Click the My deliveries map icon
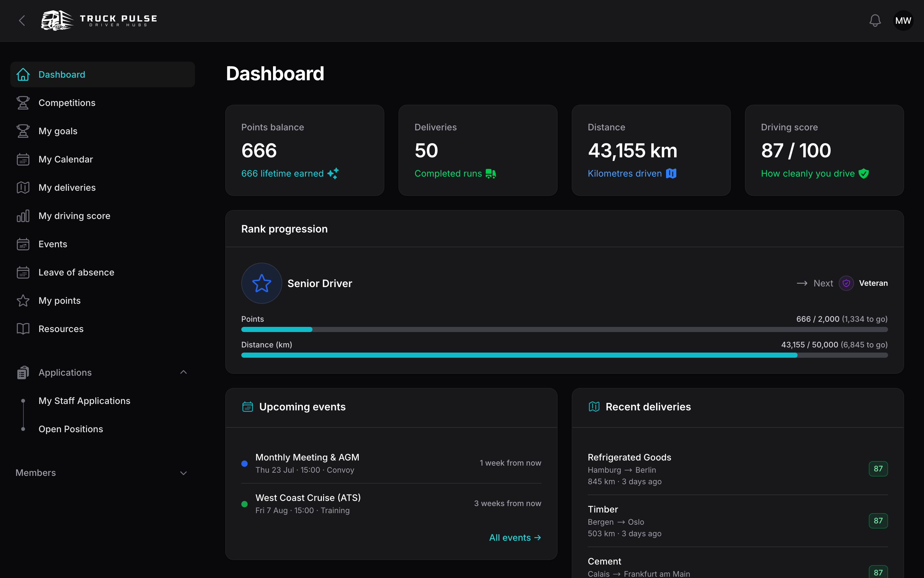 (23, 188)
